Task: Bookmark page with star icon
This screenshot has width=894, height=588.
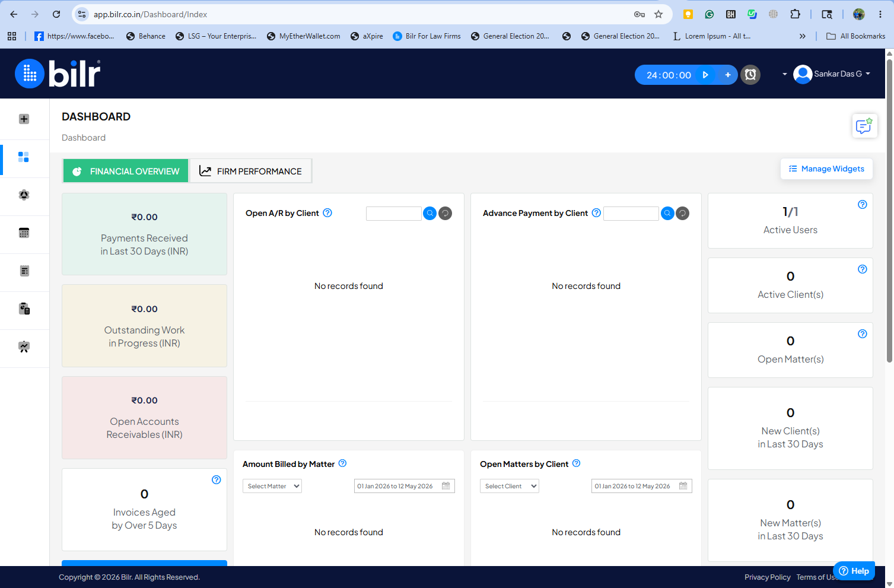Action: [x=658, y=14]
